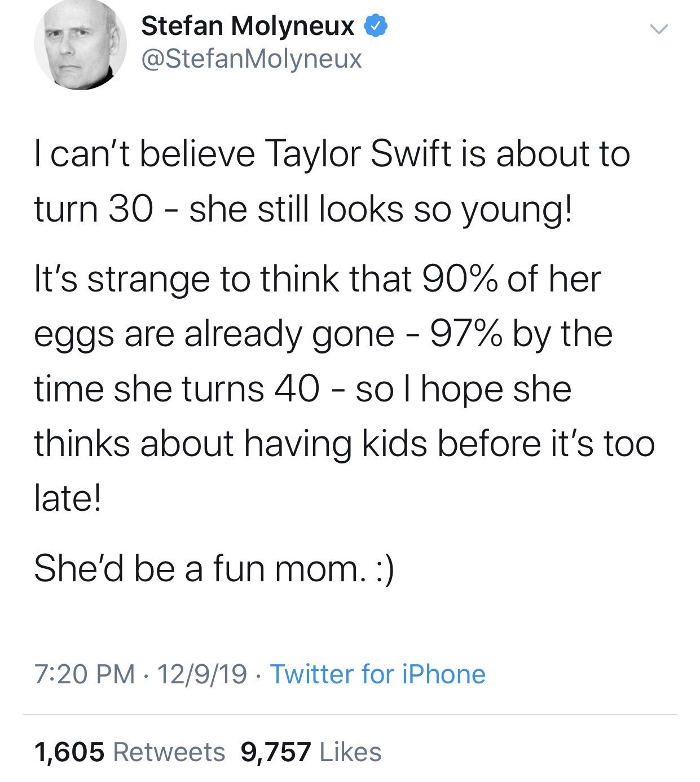Screen dimensions: 700x782
Task: Click the blue verified badge
Action: (x=376, y=26)
